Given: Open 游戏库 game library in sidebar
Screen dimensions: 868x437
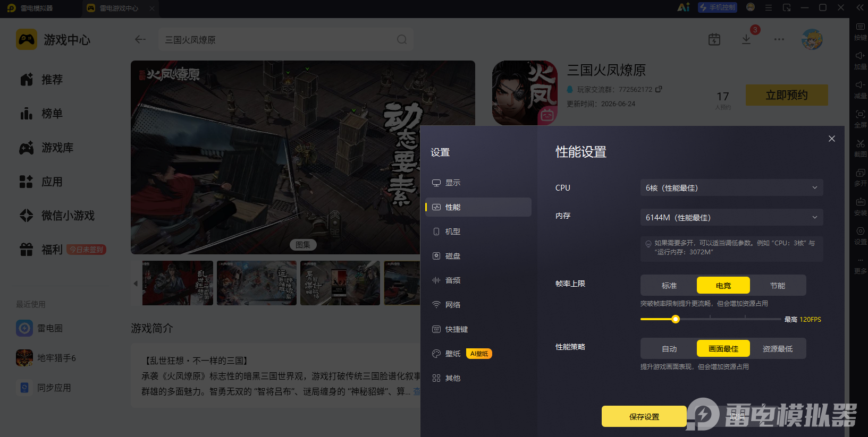Looking at the screenshot, I should (x=47, y=148).
